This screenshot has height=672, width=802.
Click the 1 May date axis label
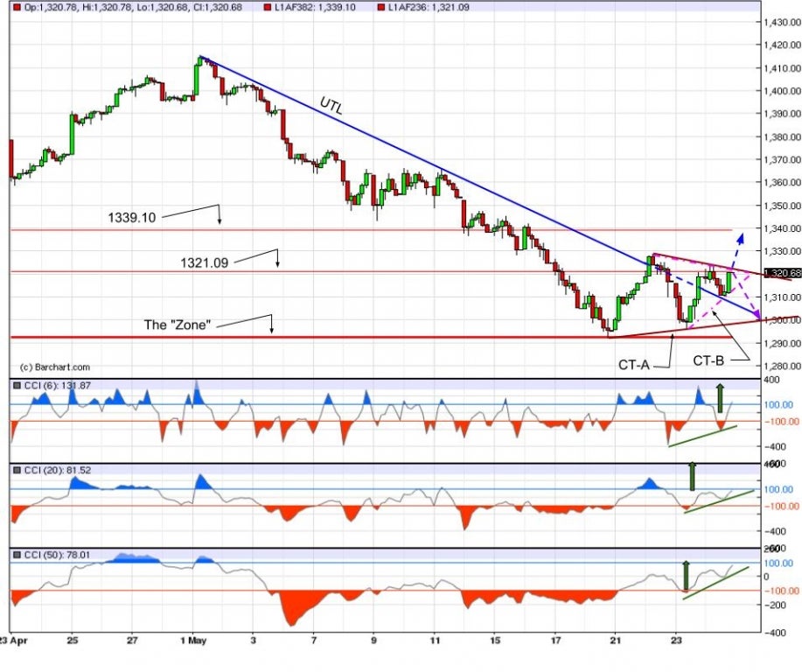(x=193, y=640)
